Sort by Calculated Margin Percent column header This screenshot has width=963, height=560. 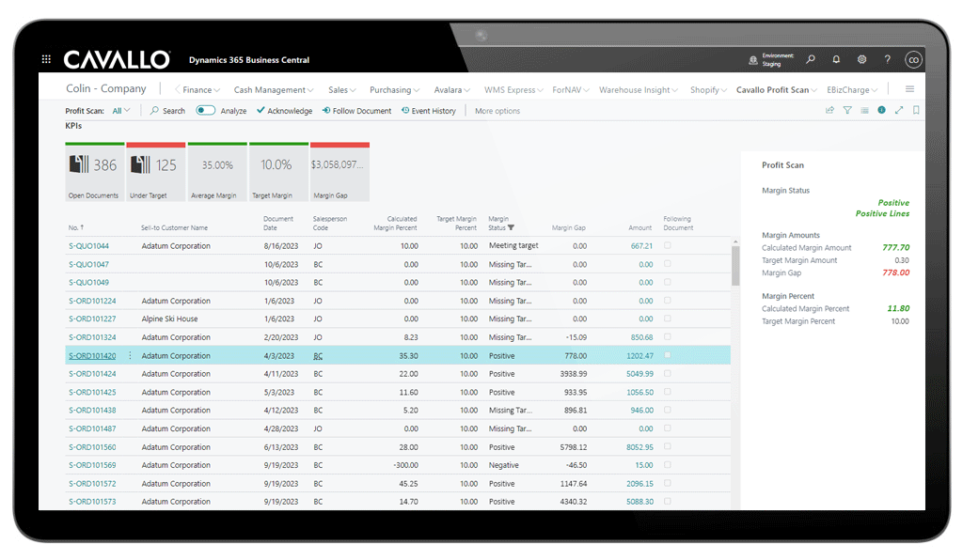click(395, 224)
